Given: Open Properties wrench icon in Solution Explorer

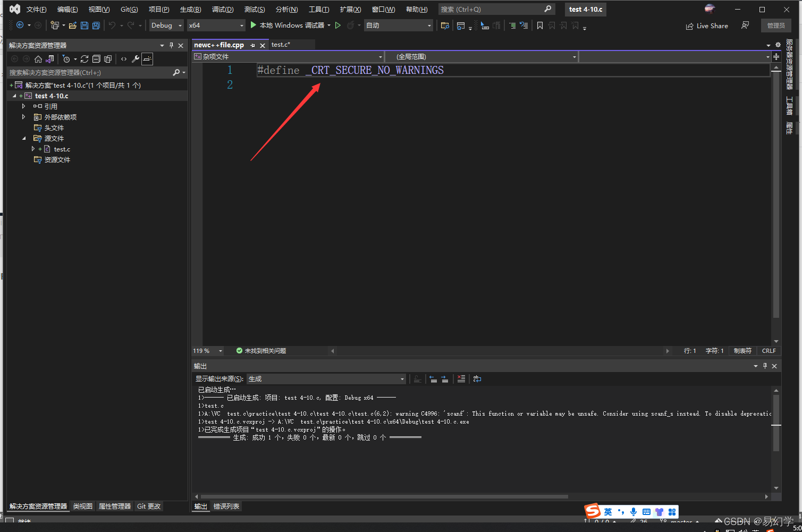Looking at the screenshot, I should click(x=136, y=59).
